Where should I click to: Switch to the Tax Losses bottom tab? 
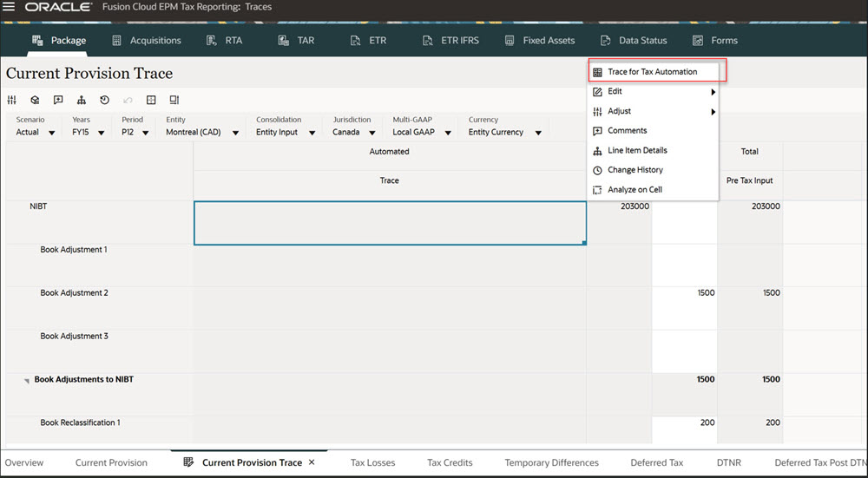pyautogui.click(x=373, y=462)
